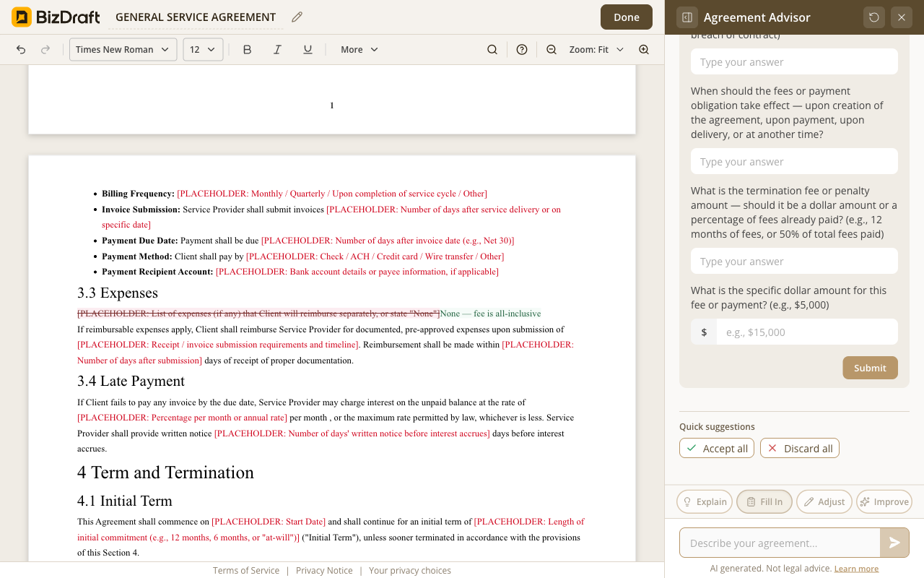Image resolution: width=924 pixels, height=578 pixels.
Task: Click the fees take effect answer field
Action: 794,162
